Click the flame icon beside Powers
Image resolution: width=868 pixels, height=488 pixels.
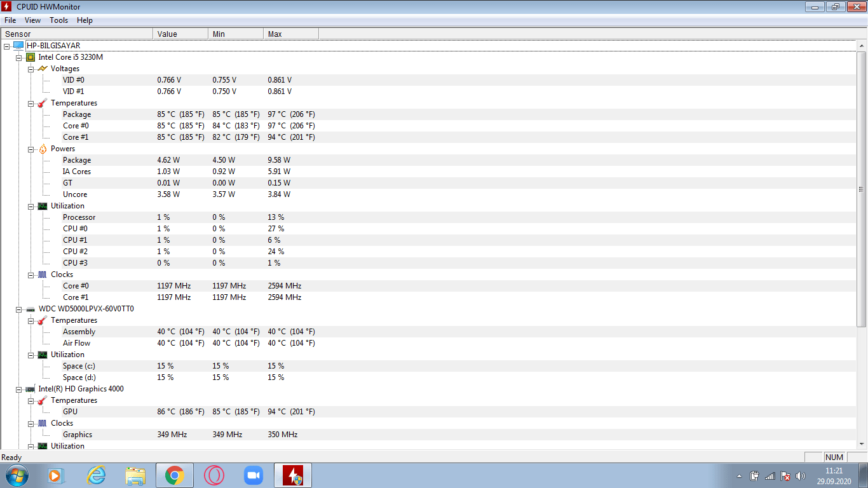point(43,149)
